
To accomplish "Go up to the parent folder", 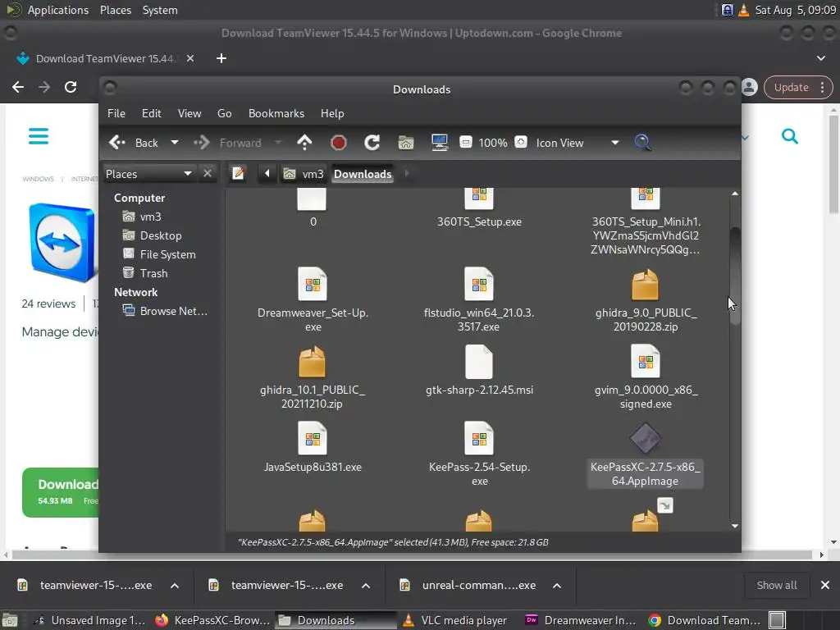I will pyautogui.click(x=304, y=143).
